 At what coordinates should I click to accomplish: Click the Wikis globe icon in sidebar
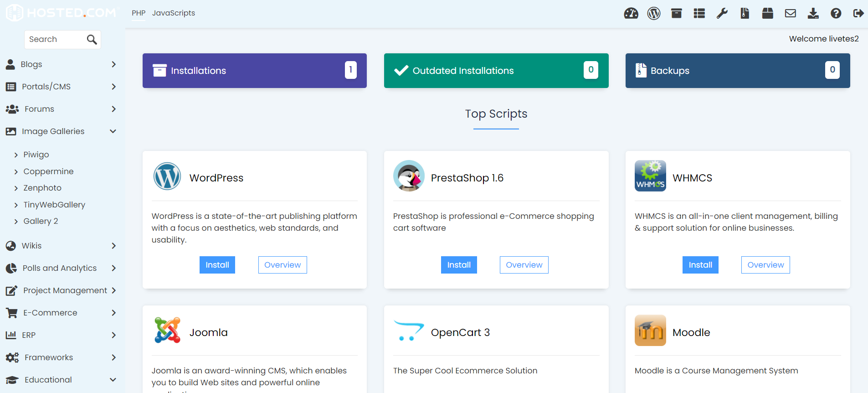pos(10,246)
